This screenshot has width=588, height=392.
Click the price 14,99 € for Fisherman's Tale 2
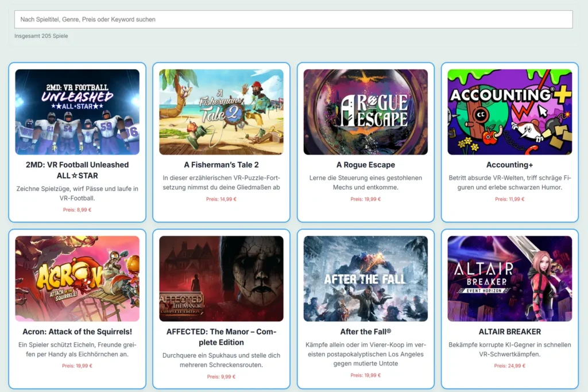tap(221, 199)
